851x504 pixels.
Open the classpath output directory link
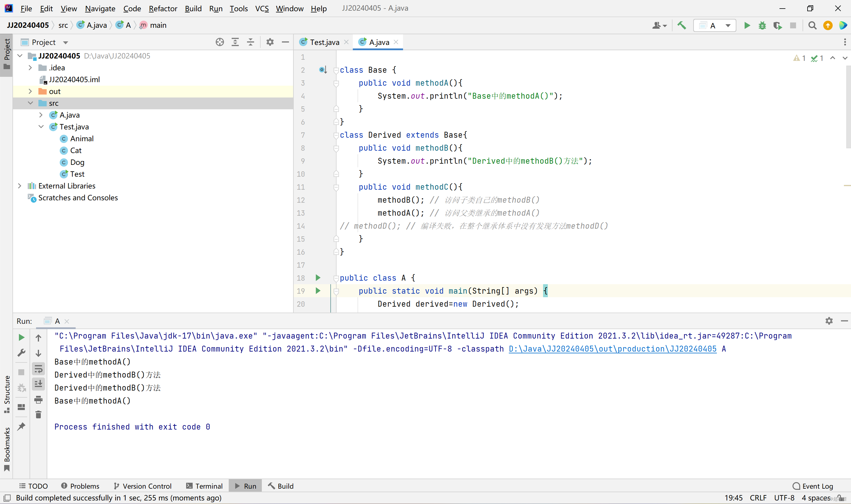pyautogui.click(x=612, y=349)
